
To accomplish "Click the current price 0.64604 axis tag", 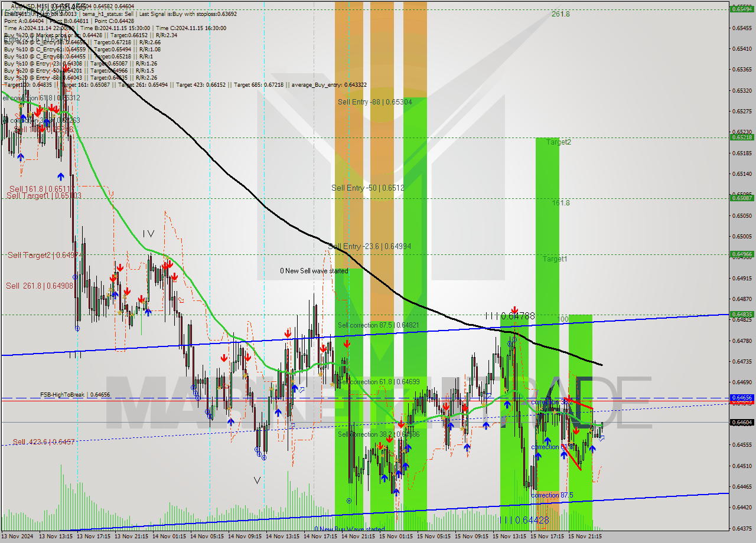I will [x=742, y=422].
